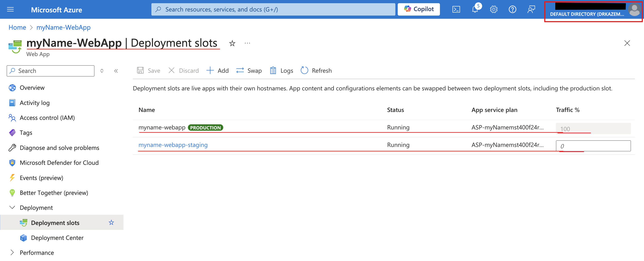This screenshot has height=261, width=644.
Task: Click the Running status of production slot
Action: point(398,128)
